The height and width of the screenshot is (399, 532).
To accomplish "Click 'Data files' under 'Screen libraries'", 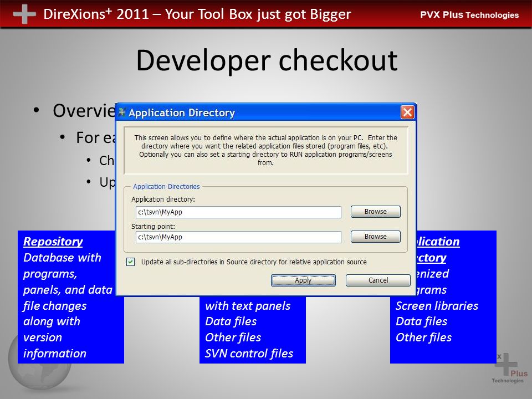I will point(421,321).
